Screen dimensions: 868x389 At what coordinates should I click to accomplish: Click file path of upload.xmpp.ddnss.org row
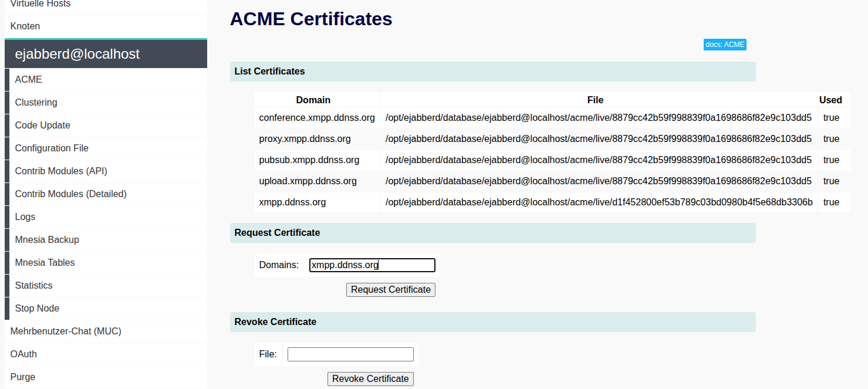point(599,181)
